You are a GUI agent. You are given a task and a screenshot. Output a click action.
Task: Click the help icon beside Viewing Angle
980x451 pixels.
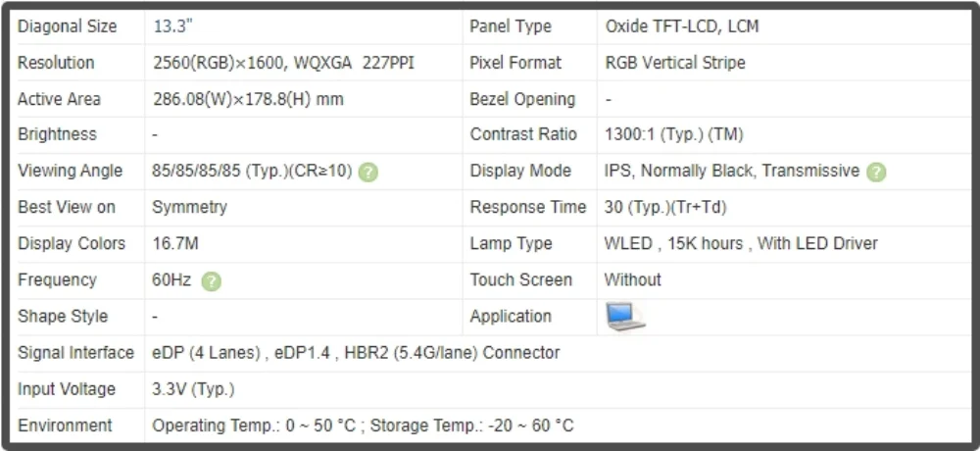[368, 172]
